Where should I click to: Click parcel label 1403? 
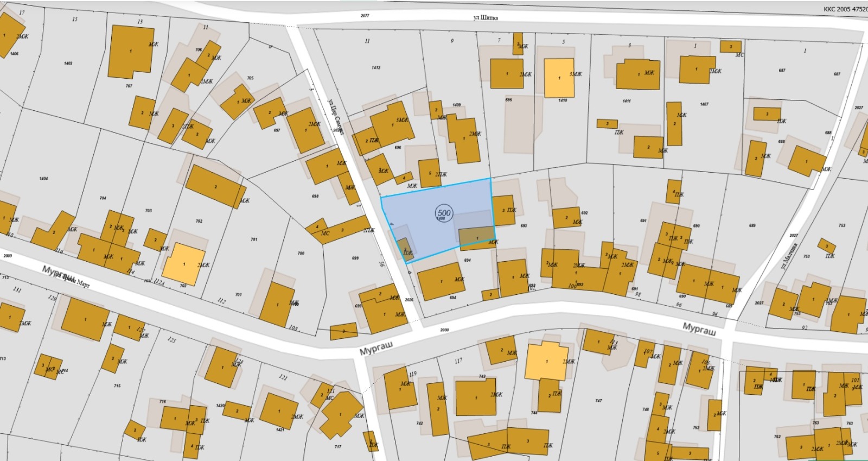[x=68, y=64]
